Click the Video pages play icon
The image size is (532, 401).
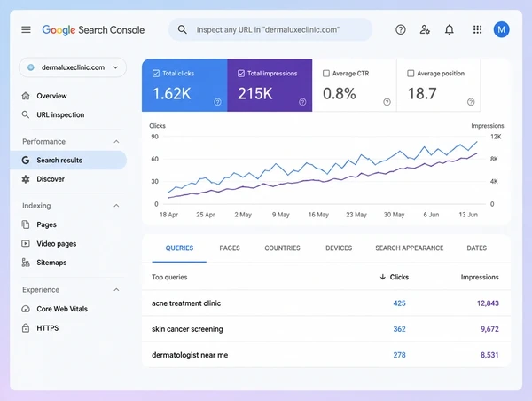click(26, 243)
